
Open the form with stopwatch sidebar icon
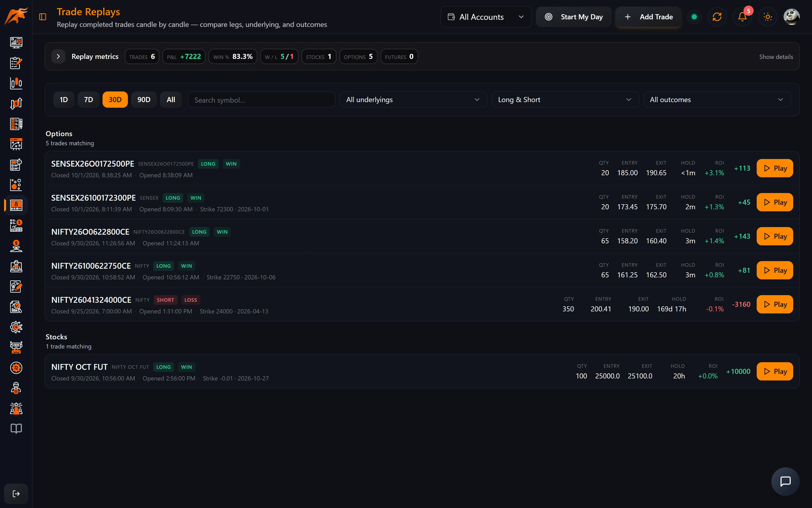point(16,164)
